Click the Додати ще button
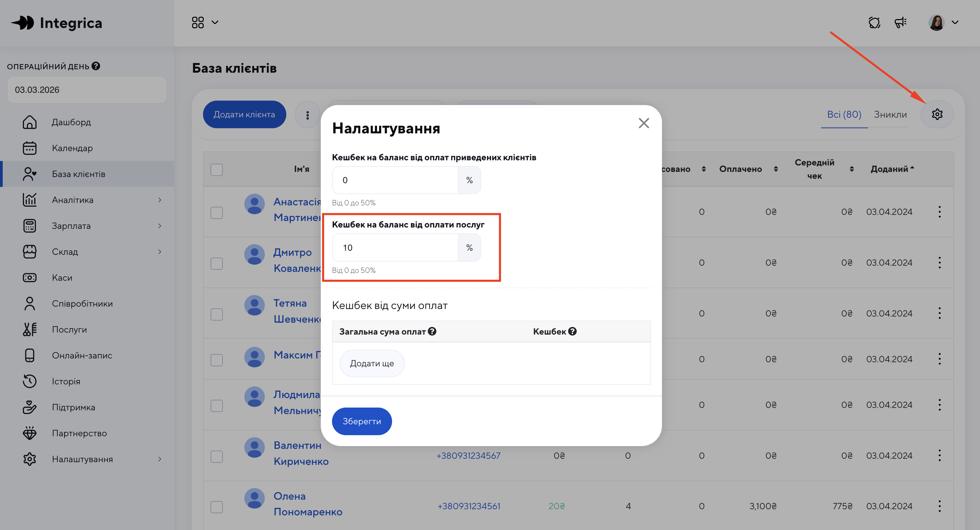Viewport: 980px width, 530px height. tap(372, 364)
